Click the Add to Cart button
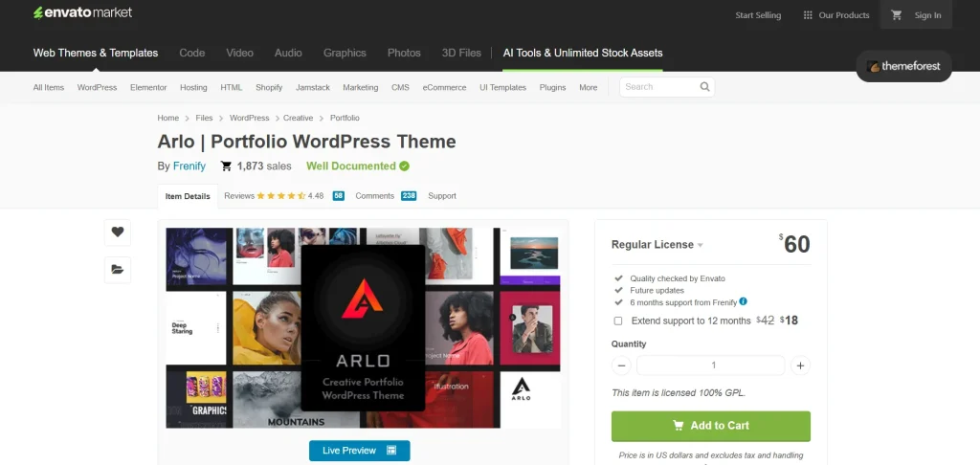The width and height of the screenshot is (980, 465). tap(710, 426)
